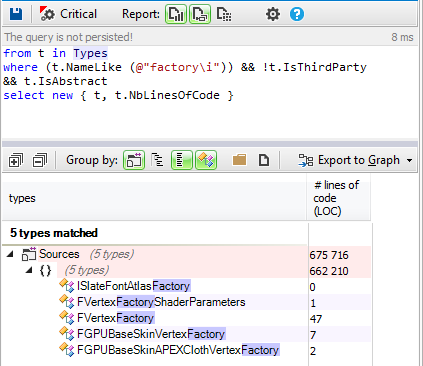The height and width of the screenshot is (366, 423).
Task: Click into the query code editor
Action: click(x=209, y=92)
